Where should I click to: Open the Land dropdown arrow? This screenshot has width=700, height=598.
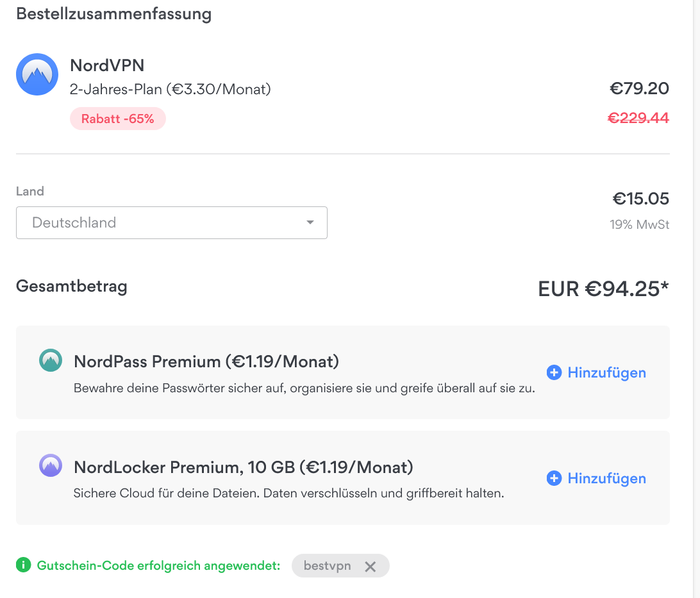310,222
